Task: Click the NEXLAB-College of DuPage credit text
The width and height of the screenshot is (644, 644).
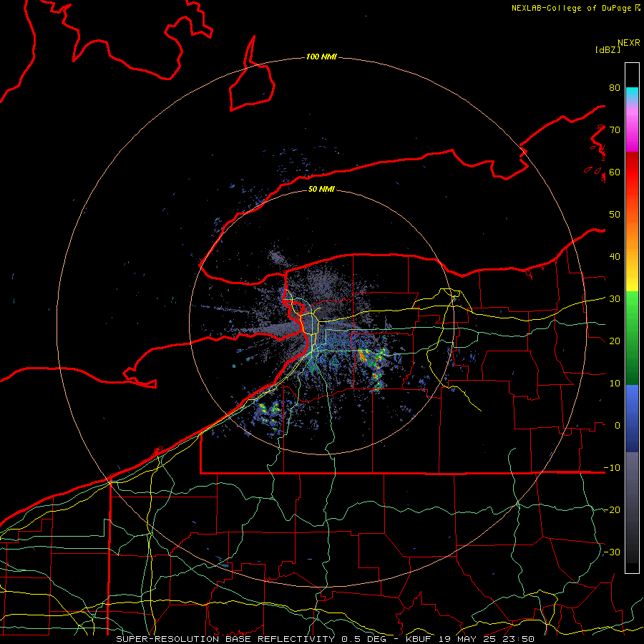Action: (571, 8)
